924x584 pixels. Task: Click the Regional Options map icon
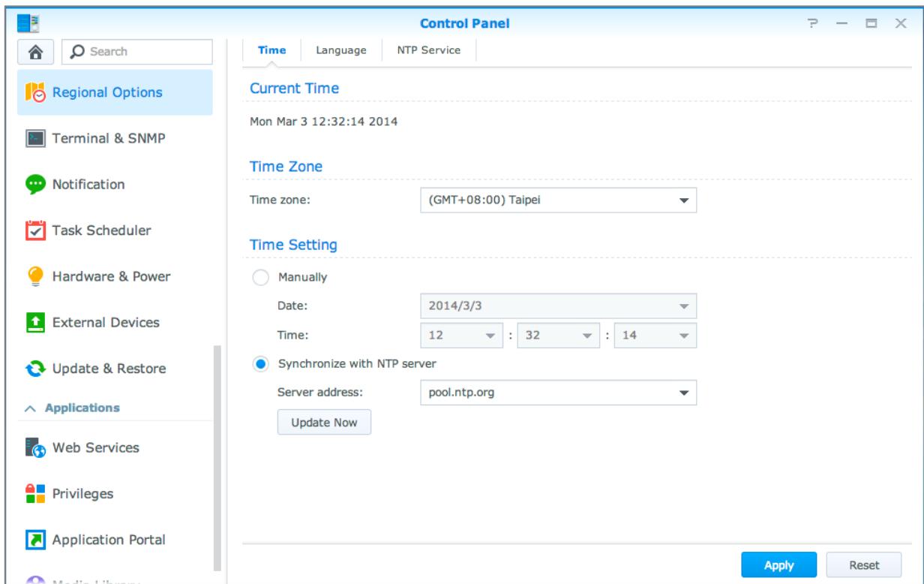(36, 92)
